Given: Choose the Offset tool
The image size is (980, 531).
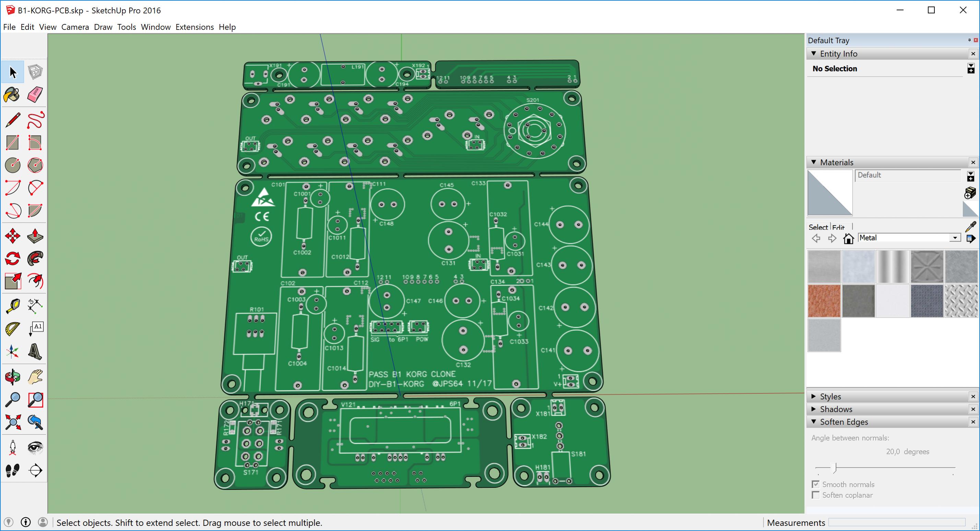Looking at the screenshot, I should pos(35,282).
